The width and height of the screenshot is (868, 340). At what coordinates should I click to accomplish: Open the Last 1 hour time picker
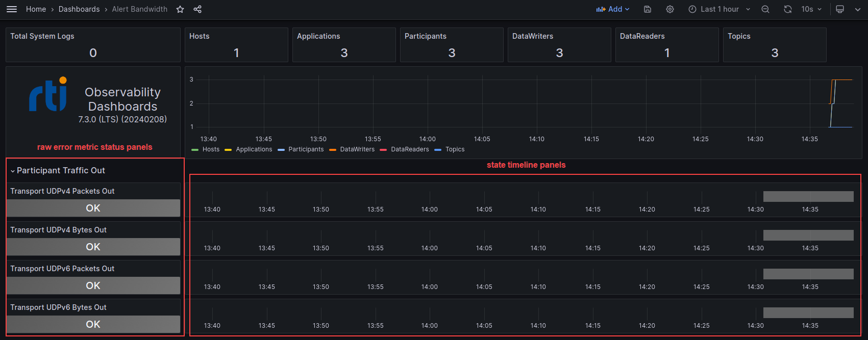[719, 9]
